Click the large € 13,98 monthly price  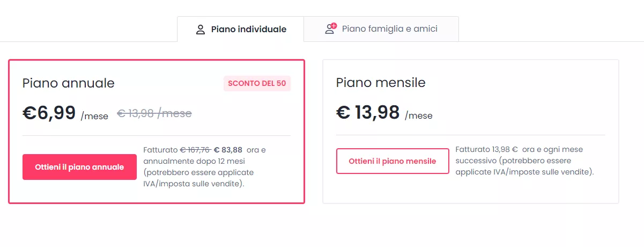tap(368, 112)
